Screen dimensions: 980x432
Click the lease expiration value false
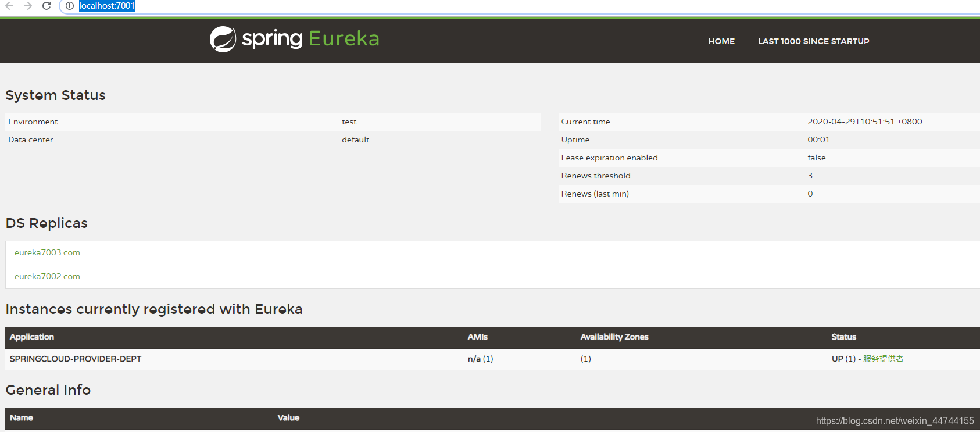pyautogui.click(x=816, y=158)
